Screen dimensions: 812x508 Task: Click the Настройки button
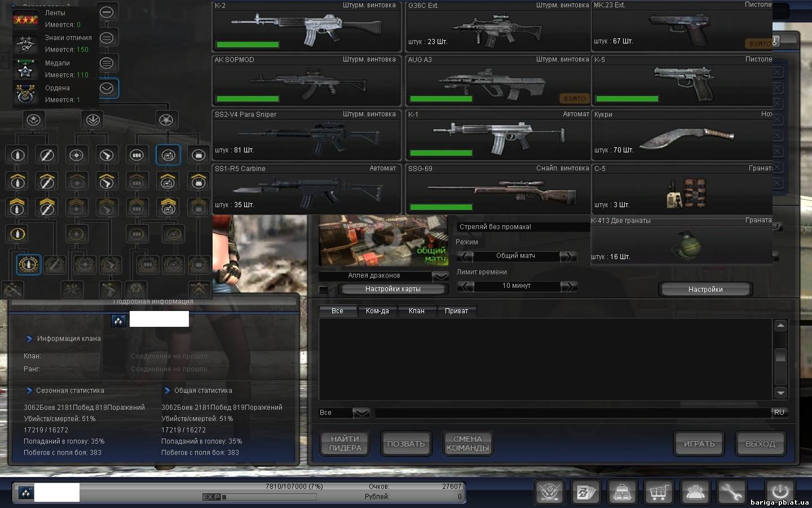(705, 290)
